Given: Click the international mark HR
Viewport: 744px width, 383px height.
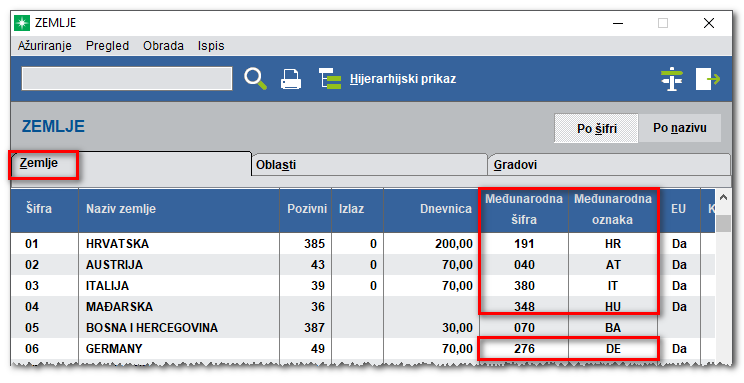Looking at the screenshot, I should point(613,244).
